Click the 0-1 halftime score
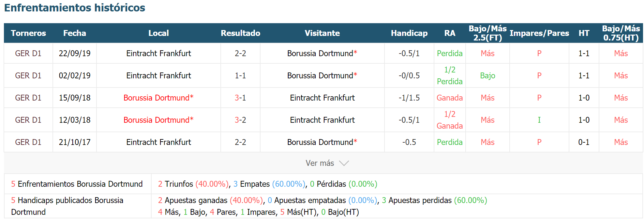 coord(584,142)
